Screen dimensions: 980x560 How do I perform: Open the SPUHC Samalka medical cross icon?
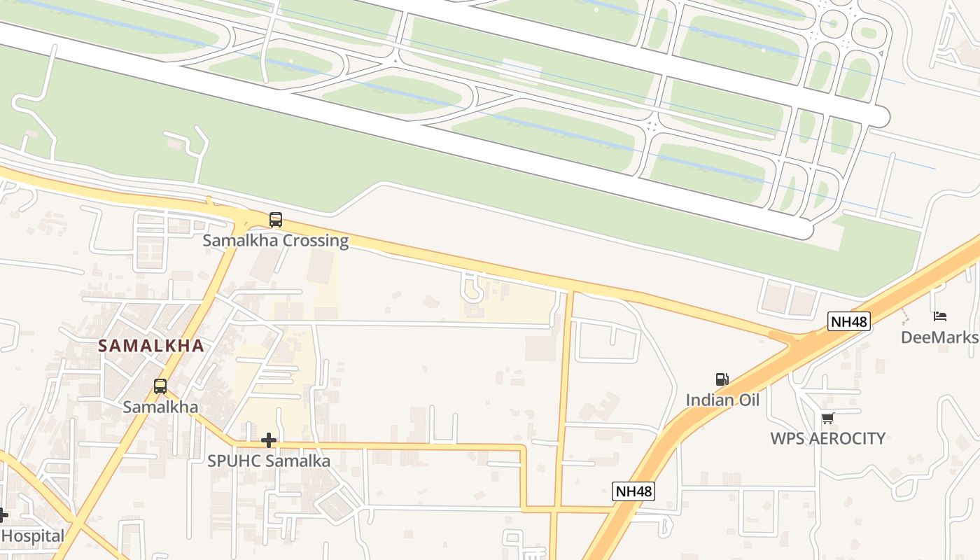pyautogui.click(x=269, y=440)
